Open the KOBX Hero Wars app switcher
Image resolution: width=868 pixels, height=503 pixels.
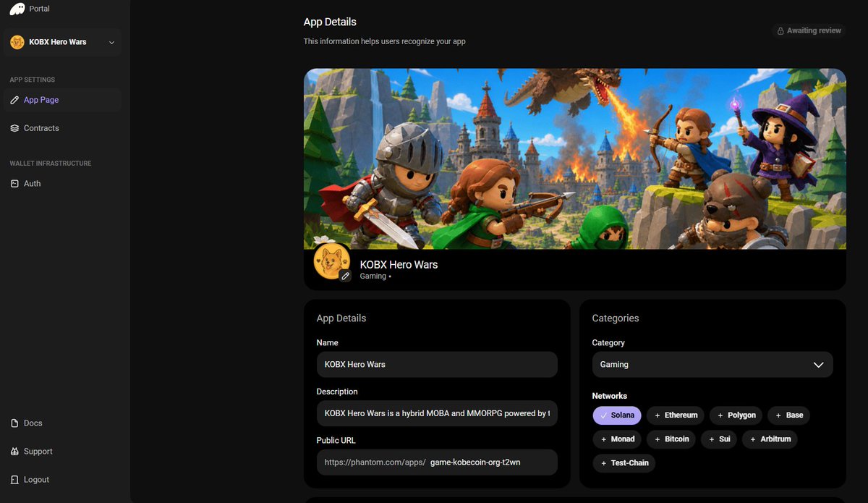click(x=62, y=42)
